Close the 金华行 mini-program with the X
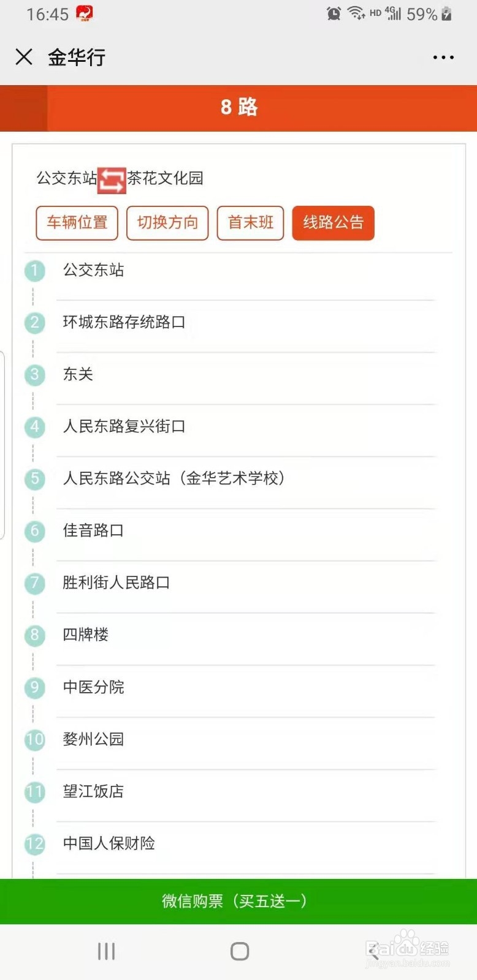The height and width of the screenshot is (980, 477). pos(23,56)
